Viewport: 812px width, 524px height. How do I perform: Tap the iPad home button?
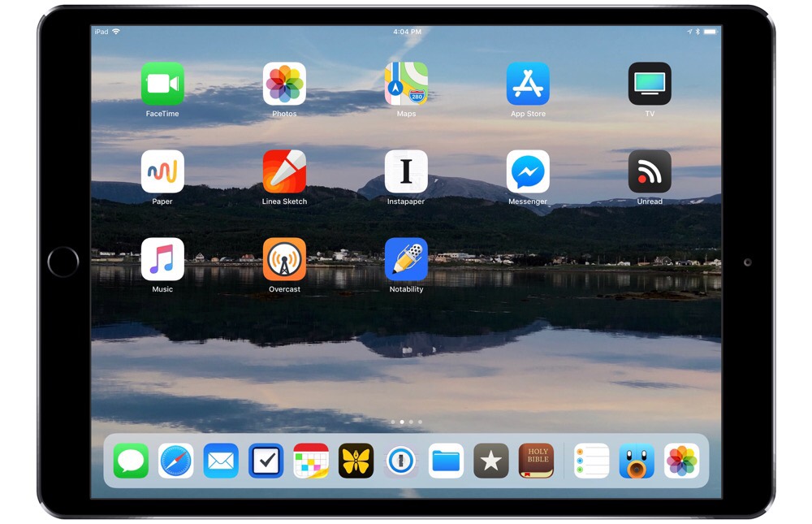pyautogui.click(x=63, y=262)
